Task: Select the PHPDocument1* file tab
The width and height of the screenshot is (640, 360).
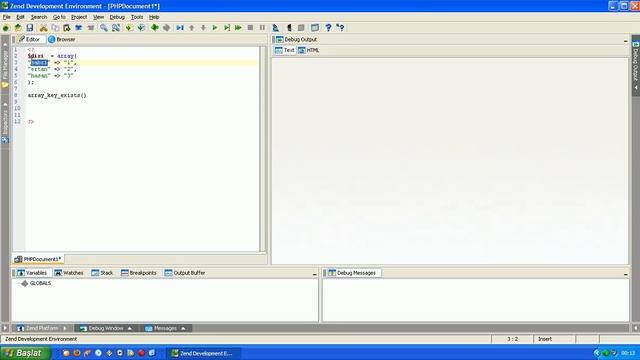Action: click(x=38, y=259)
